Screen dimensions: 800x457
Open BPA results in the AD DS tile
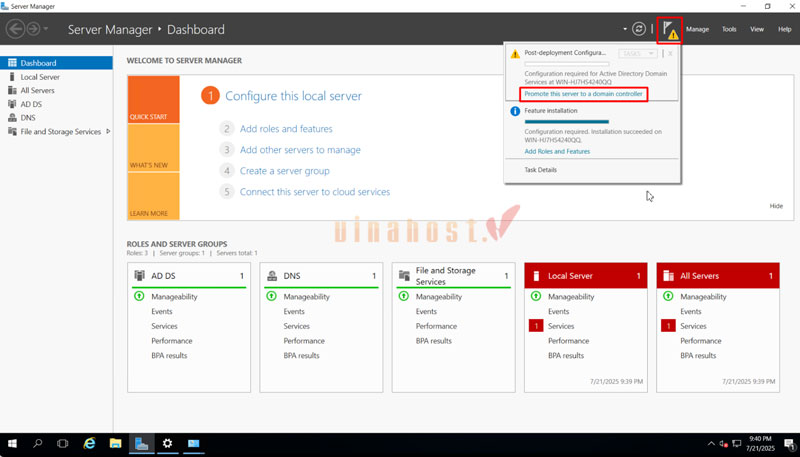(x=169, y=356)
